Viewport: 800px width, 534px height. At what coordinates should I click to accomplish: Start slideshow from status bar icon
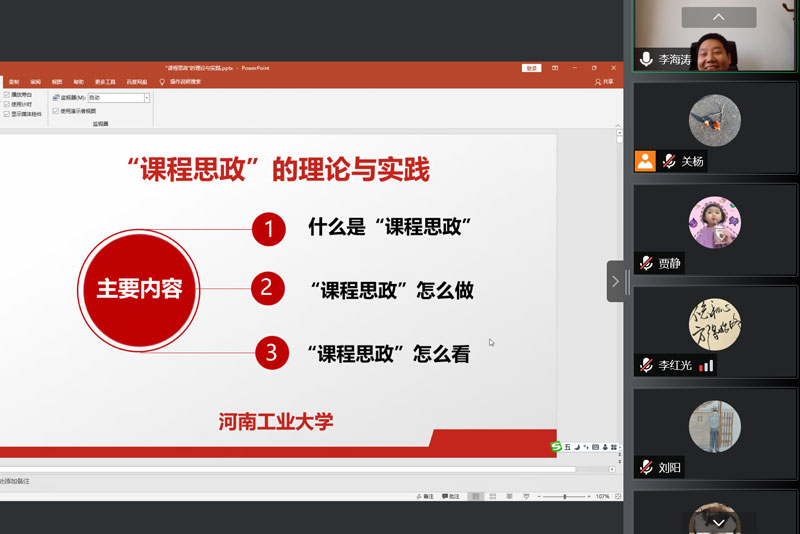[x=526, y=496]
